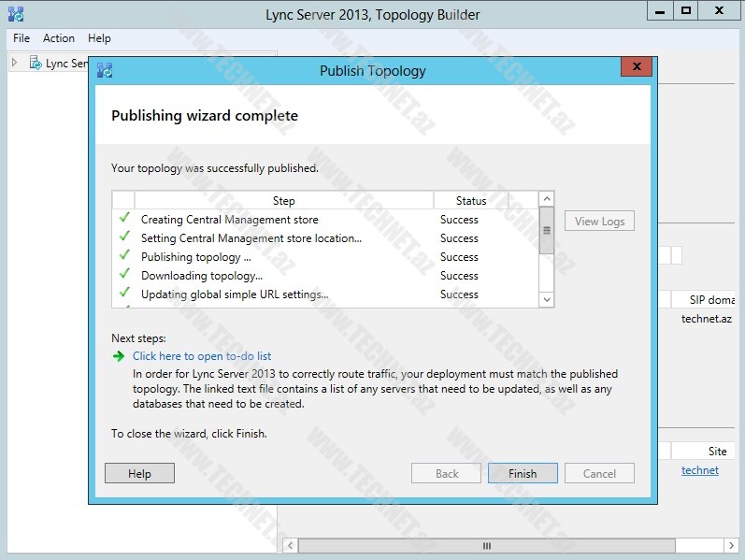The width and height of the screenshot is (745, 560).
Task: Click the Publish Topology dialog title icon
Action: 105,70
